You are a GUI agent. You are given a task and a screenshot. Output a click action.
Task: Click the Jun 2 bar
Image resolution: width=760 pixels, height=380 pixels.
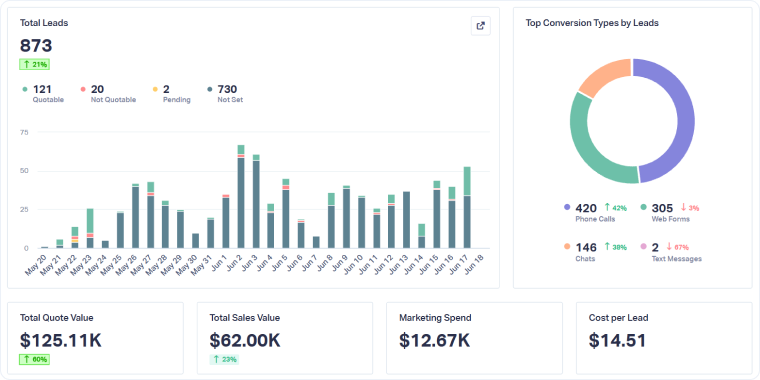pyautogui.click(x=241, y=196)
